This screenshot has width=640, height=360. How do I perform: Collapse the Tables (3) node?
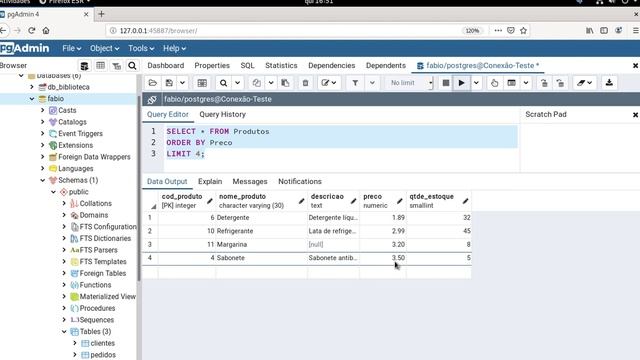(64, 331)
